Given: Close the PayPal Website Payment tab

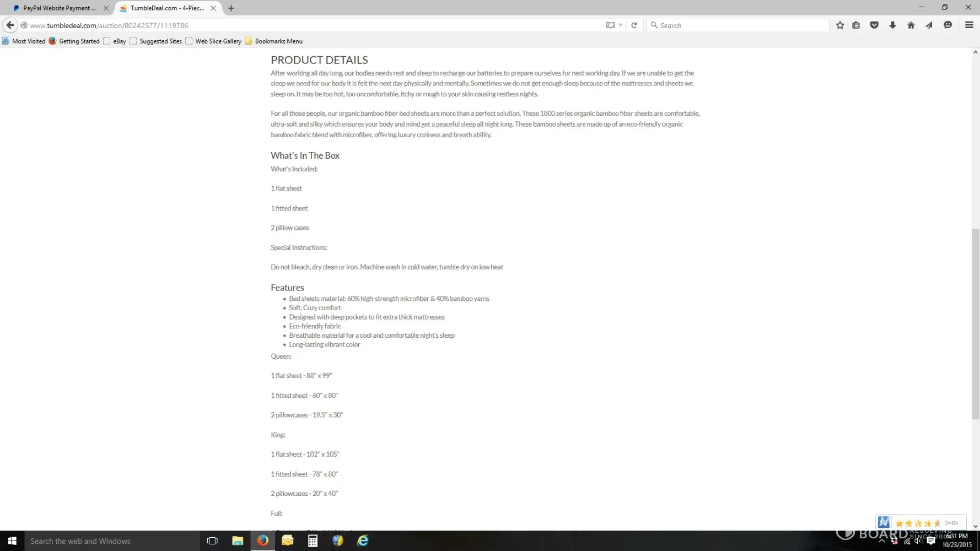Looking at the screenshot, I should click(106, 8).
